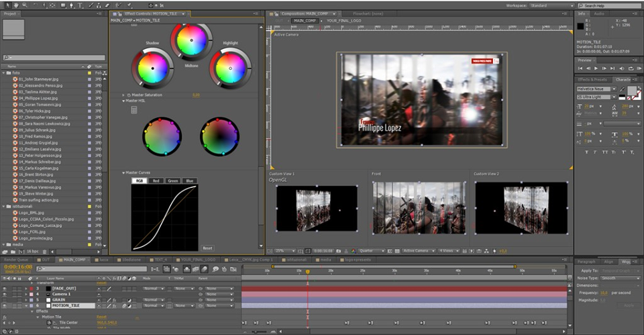The image size is (644, 335).
Task: Play the preview with Play button
Action: tap(596, 68)
